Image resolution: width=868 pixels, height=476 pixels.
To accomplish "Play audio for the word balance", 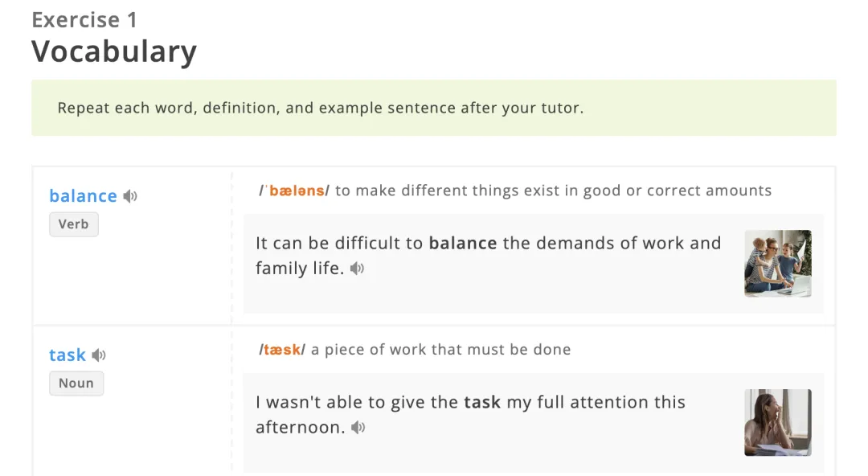I will coord(130,196).
